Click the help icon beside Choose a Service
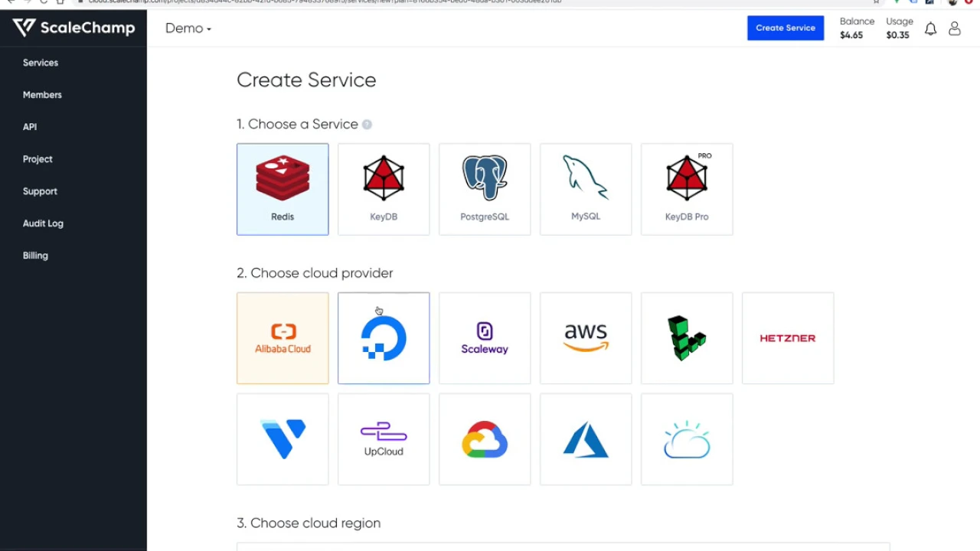Viewport: 980px width, 551px height. (367, 125)
